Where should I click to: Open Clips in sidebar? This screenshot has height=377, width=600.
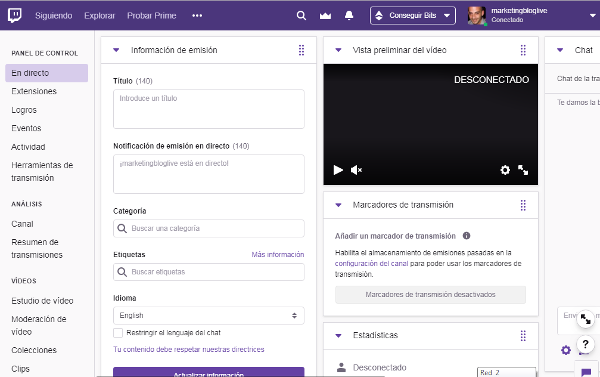20,369
